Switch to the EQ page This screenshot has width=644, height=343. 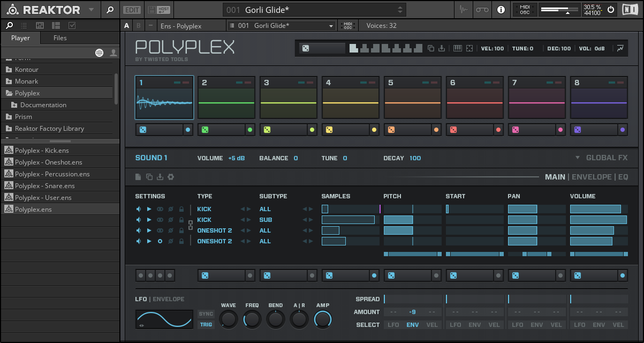(x=623, y=177)
